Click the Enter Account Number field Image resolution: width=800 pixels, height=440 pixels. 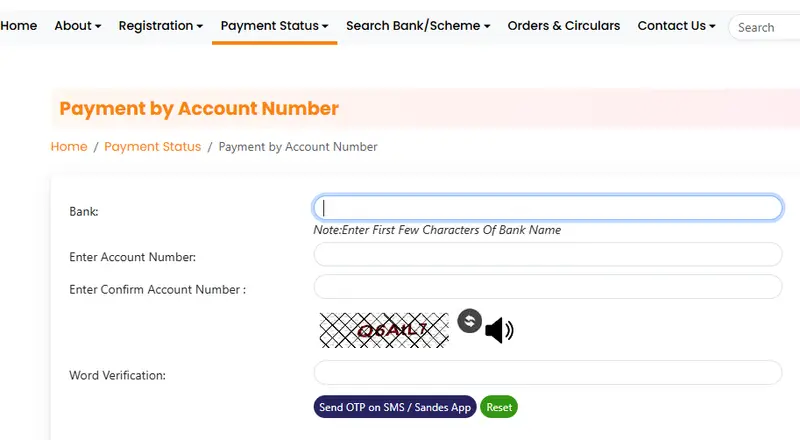(547, 255)
